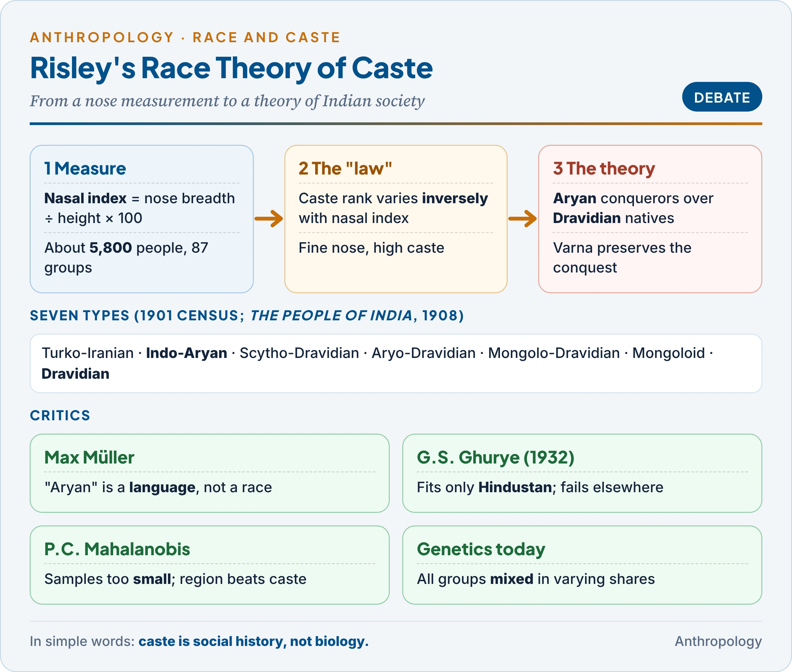Click the DEBATE badge

click(x=722, y=97)
